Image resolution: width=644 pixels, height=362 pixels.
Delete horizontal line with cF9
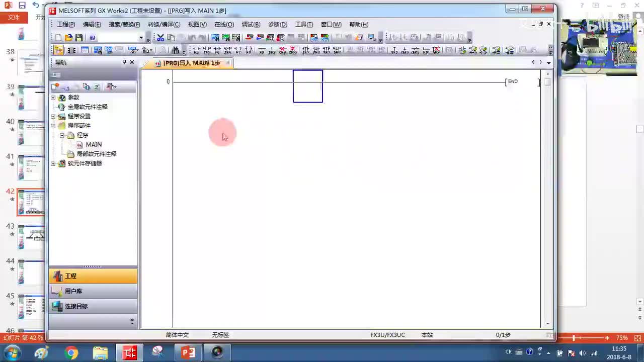[x=282, y=51]
